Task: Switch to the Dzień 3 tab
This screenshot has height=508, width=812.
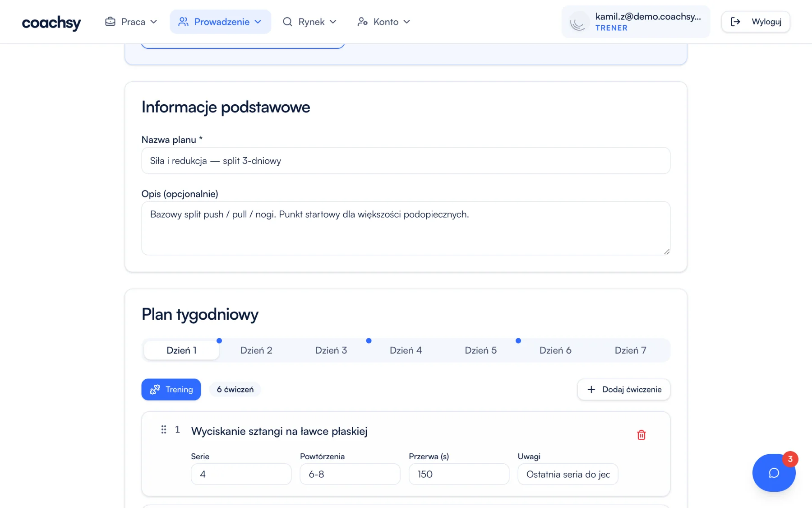Action: pyautogui.click(x=331, y=350)
